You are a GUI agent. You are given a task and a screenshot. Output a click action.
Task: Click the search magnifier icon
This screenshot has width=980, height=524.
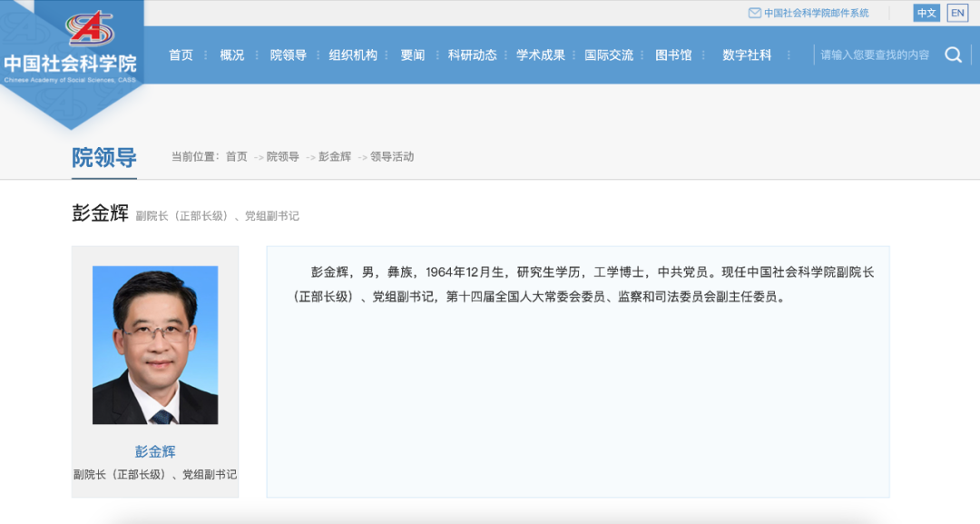point(953,54)
